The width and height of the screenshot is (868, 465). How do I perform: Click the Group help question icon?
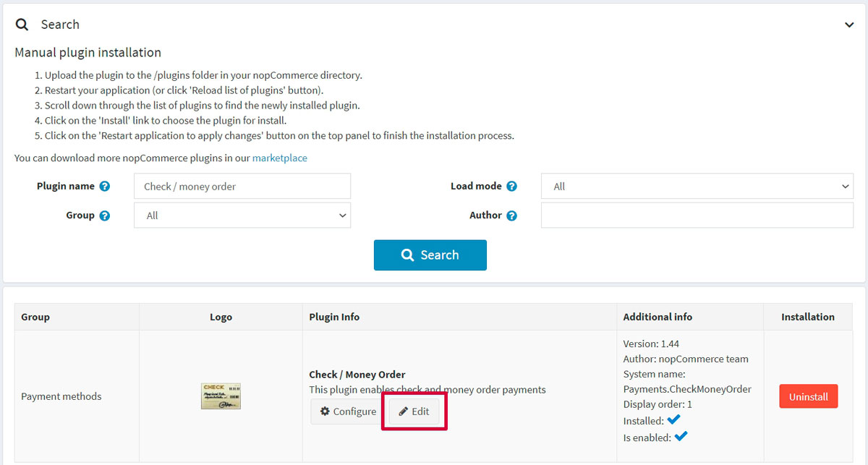[x=105, y=216]
